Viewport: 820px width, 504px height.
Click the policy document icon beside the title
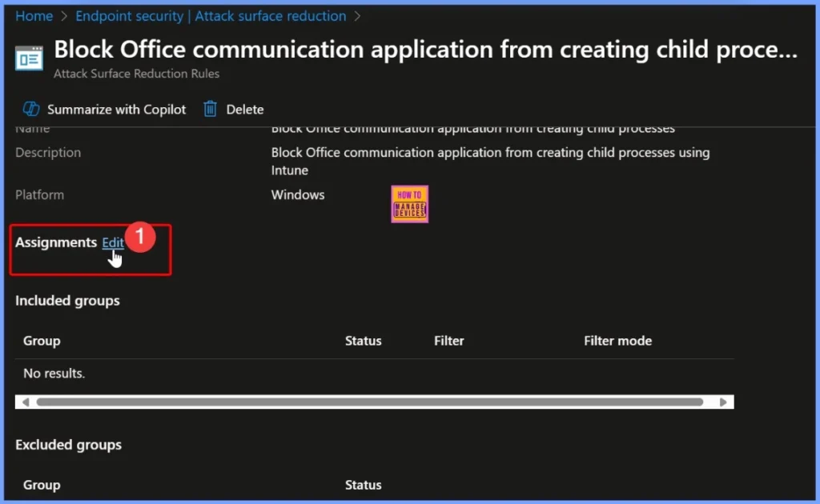coord(27,58)
